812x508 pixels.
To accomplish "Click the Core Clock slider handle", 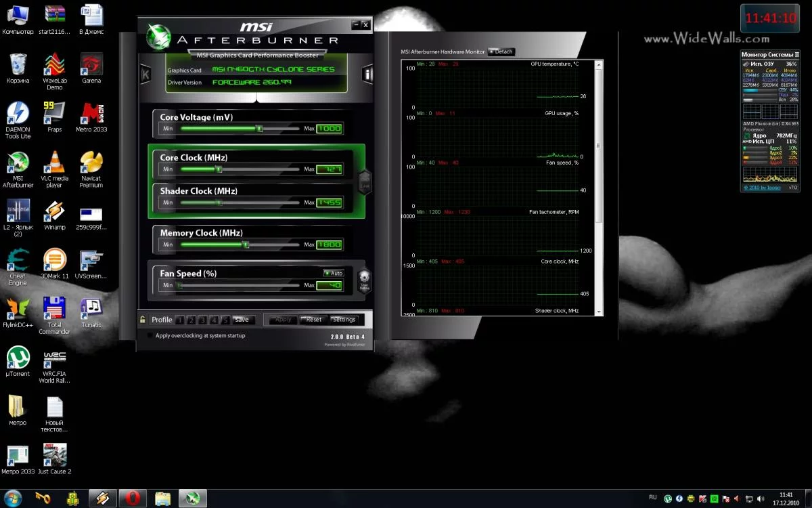I will (x=219, y=169).
